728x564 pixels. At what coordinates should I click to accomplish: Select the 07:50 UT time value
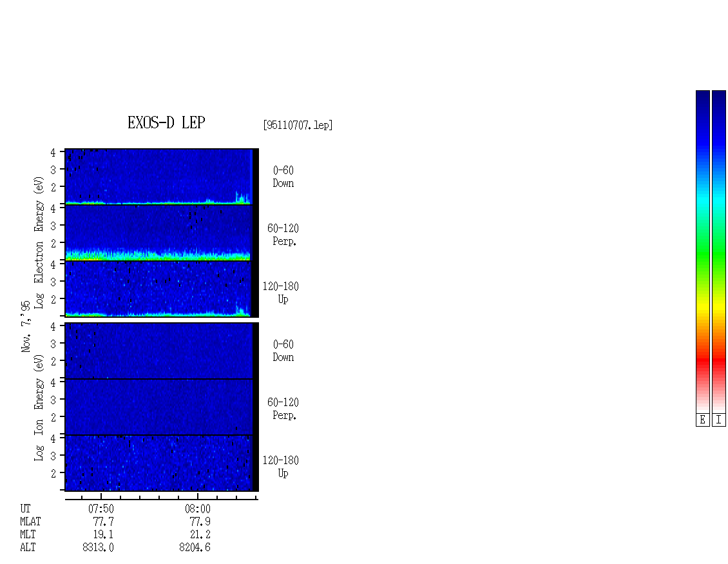(x=101, y=509)
